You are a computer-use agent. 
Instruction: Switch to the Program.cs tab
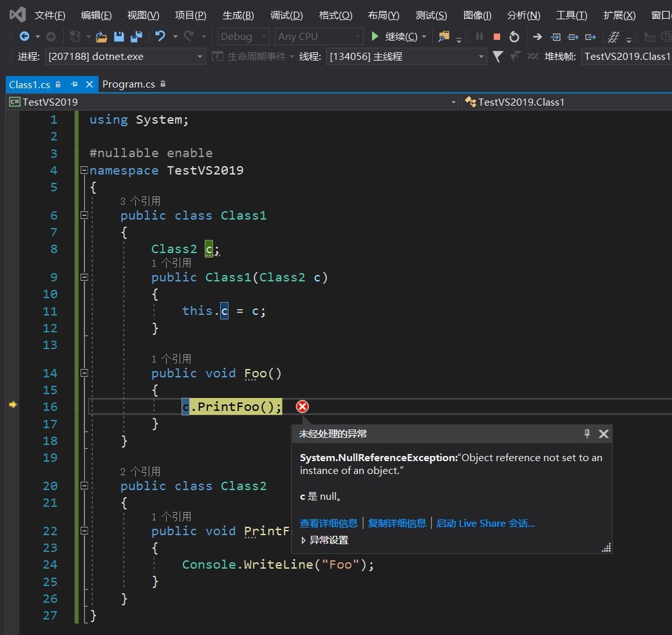pos(129,84)
